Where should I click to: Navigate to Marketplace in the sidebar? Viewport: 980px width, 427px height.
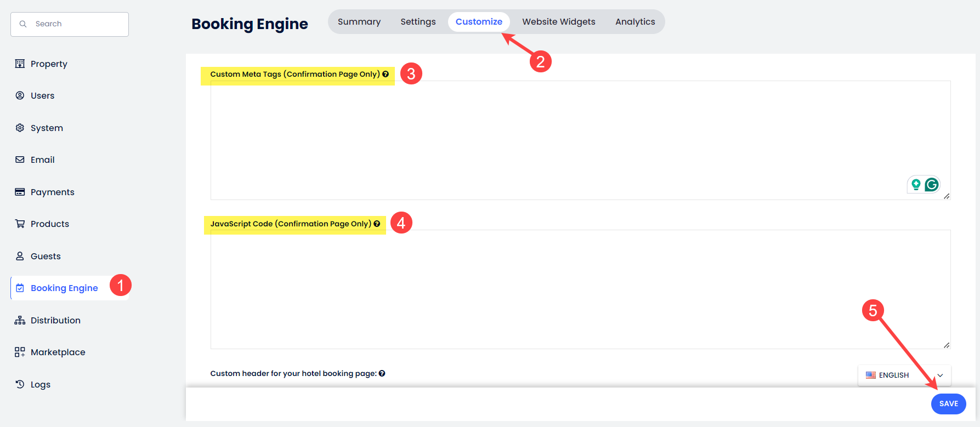(x=58, y=352)
